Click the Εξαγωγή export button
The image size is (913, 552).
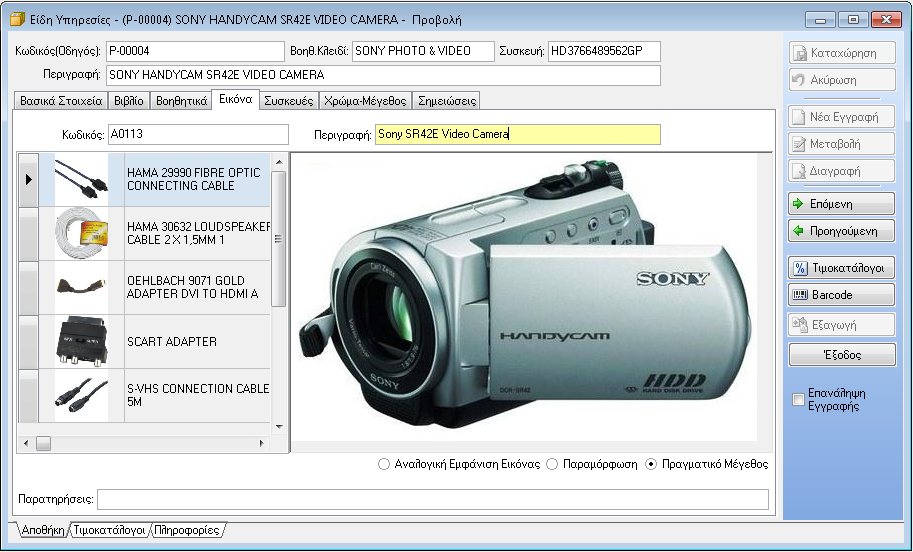(x=842, y=325)
